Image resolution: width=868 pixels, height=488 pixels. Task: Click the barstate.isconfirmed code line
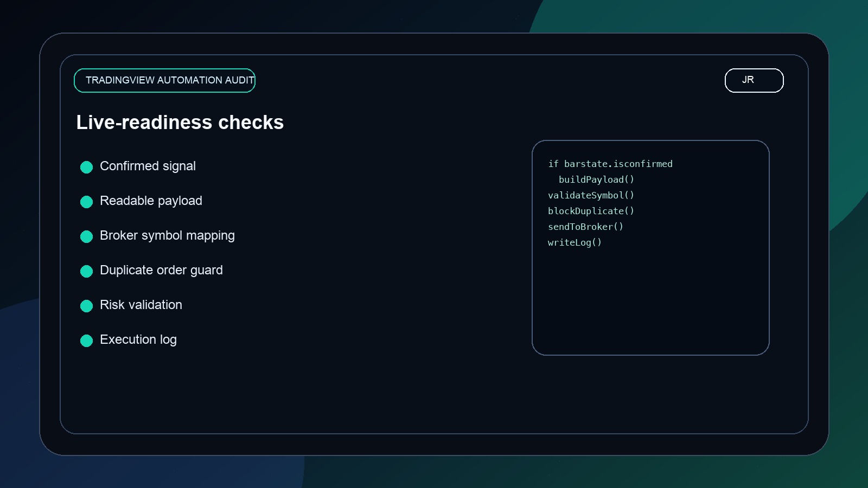(x=610, y=164)
